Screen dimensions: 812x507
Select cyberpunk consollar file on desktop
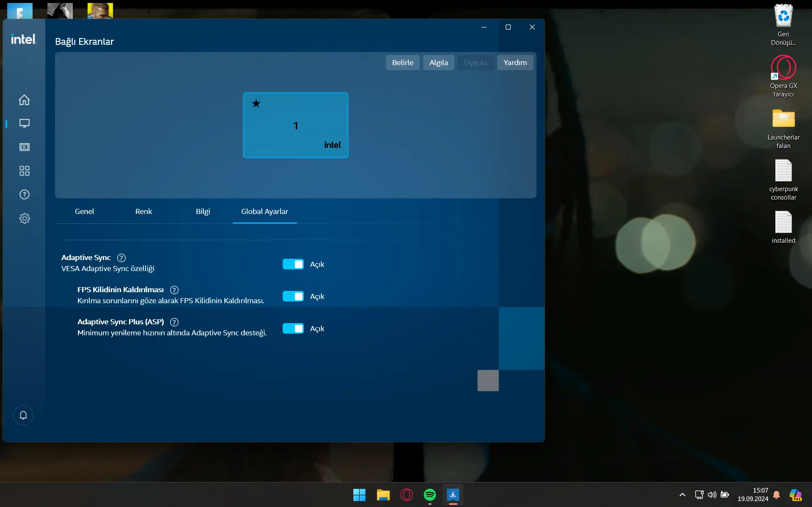point(783,180)
